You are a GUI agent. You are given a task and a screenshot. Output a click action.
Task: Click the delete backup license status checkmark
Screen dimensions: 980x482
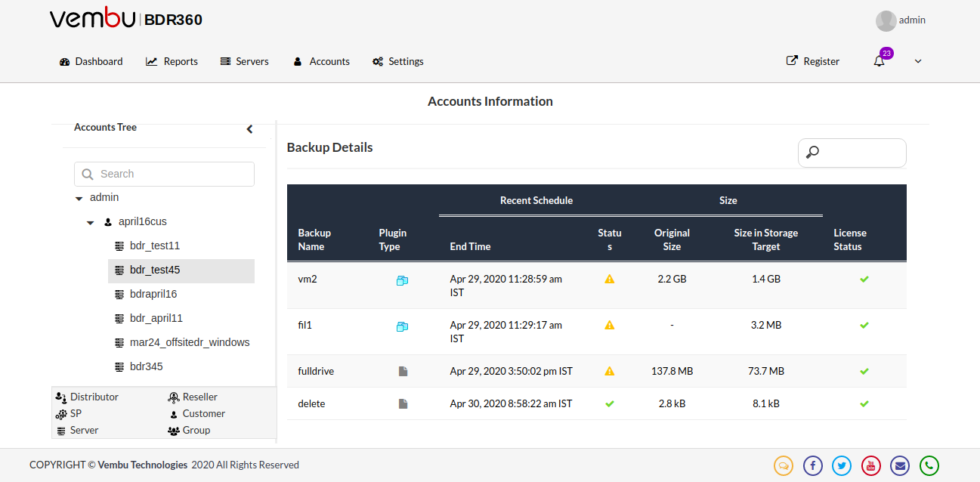pos(864,403)
